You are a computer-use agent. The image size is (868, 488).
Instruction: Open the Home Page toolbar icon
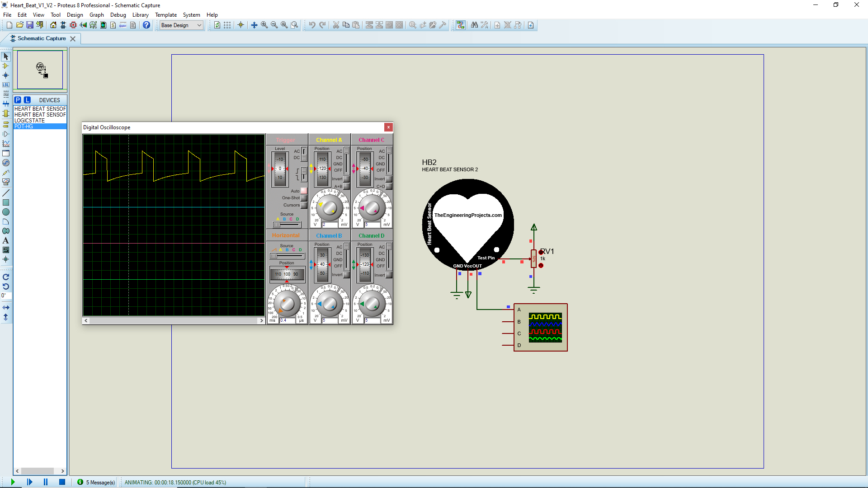click(x=53, y=25)
